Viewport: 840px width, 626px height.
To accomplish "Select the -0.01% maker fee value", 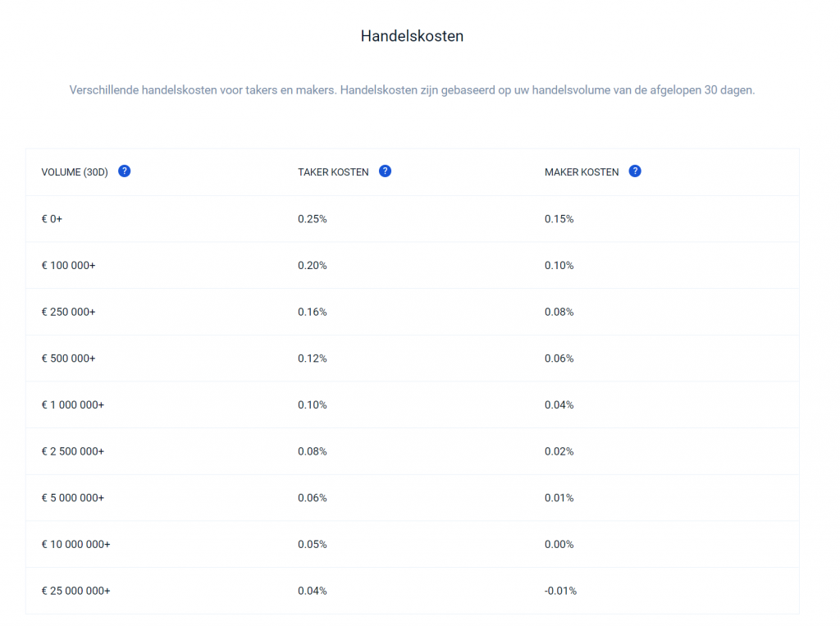I will (x=561, y=591).
